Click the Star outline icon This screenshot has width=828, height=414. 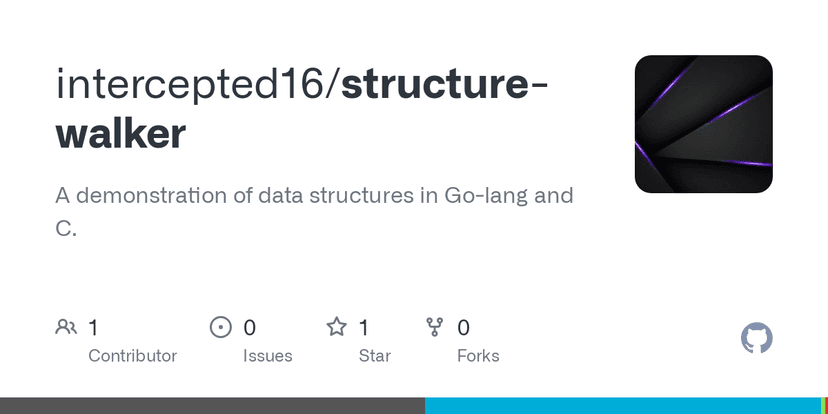337,327
